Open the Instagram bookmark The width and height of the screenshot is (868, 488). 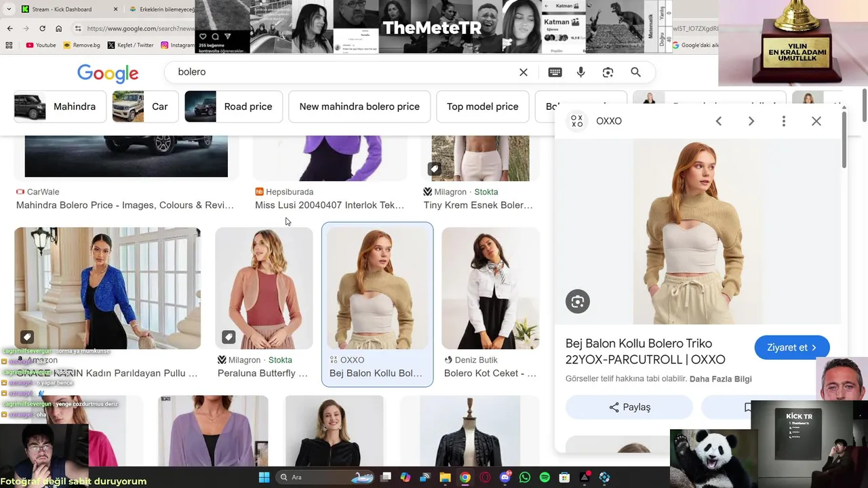(178, 45)
